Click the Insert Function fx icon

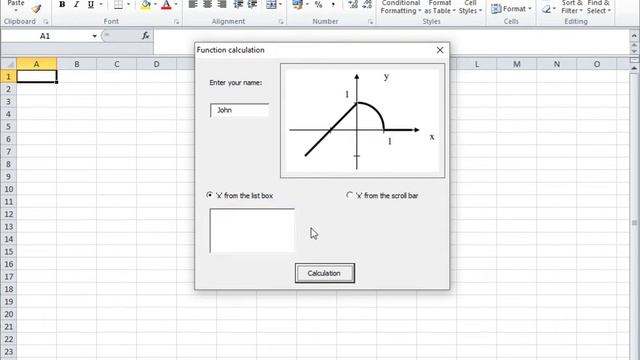click(146, 36)
